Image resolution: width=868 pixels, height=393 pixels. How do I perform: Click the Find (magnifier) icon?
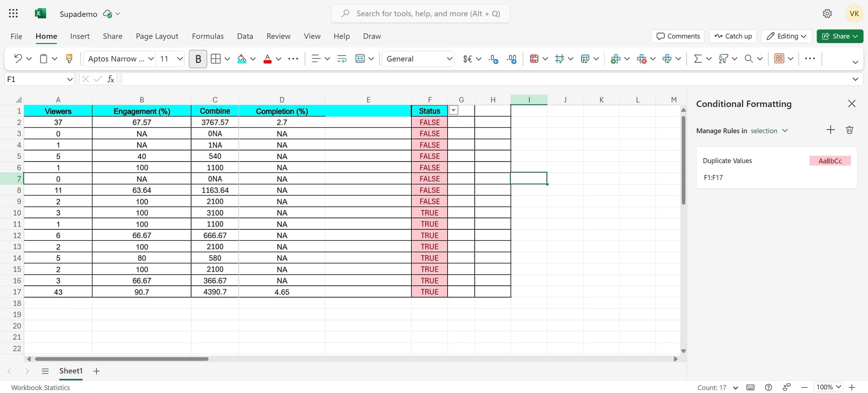749,59
